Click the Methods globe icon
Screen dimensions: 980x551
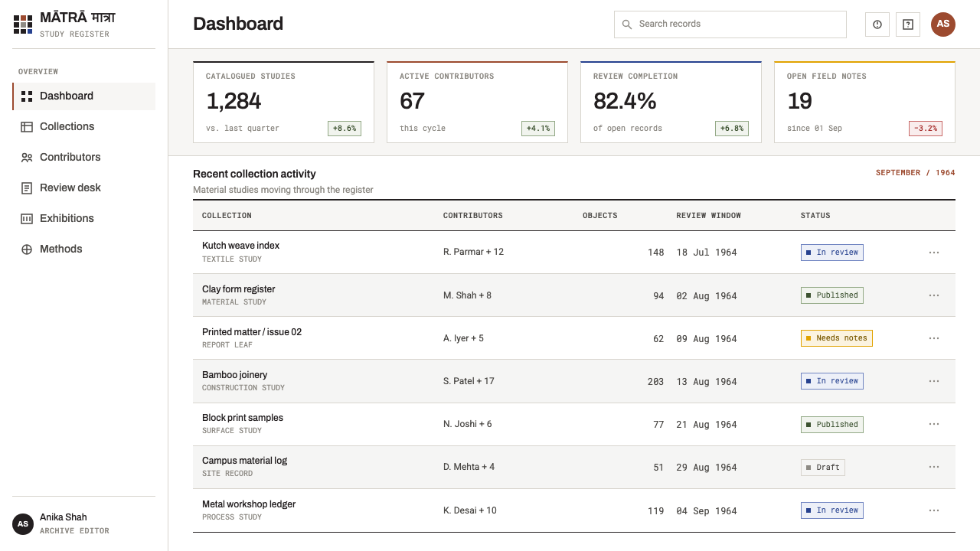click(27, 249)
